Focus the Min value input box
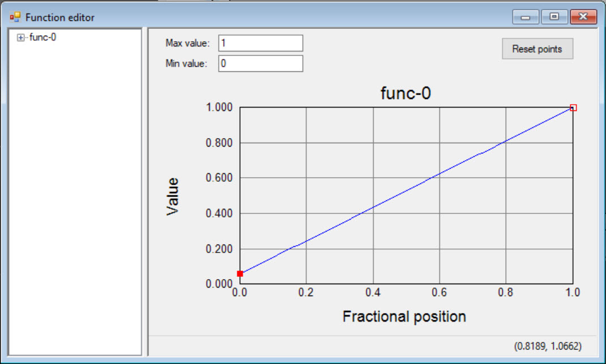The height and width of the screenshot is (364, 606). click(261, 63)
